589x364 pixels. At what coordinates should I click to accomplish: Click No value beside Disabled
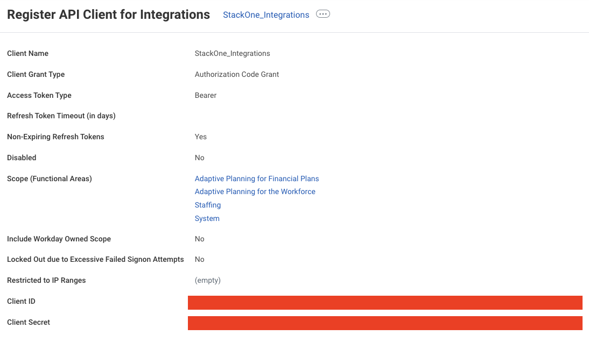[x=199, y=158]
